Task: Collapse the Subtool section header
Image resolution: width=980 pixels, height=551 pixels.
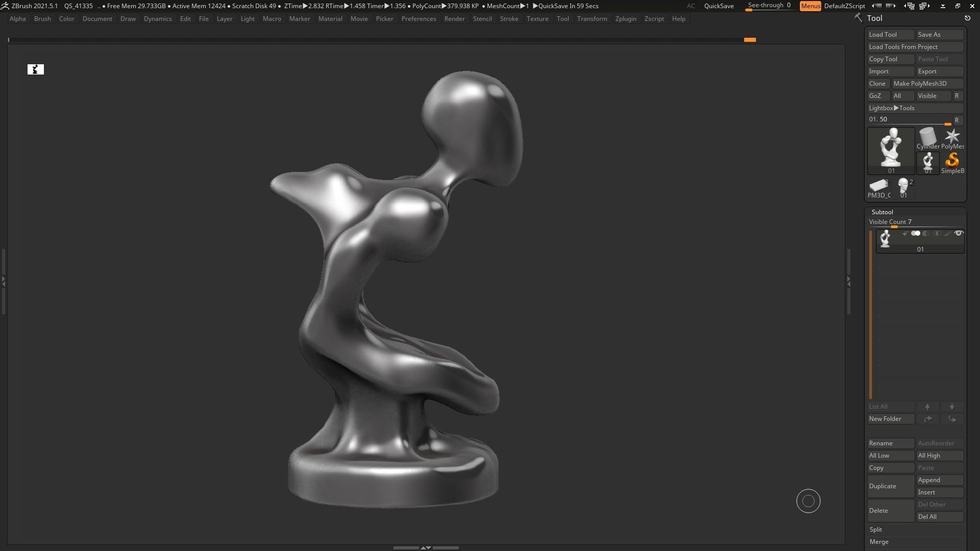Action: [883, 212]
